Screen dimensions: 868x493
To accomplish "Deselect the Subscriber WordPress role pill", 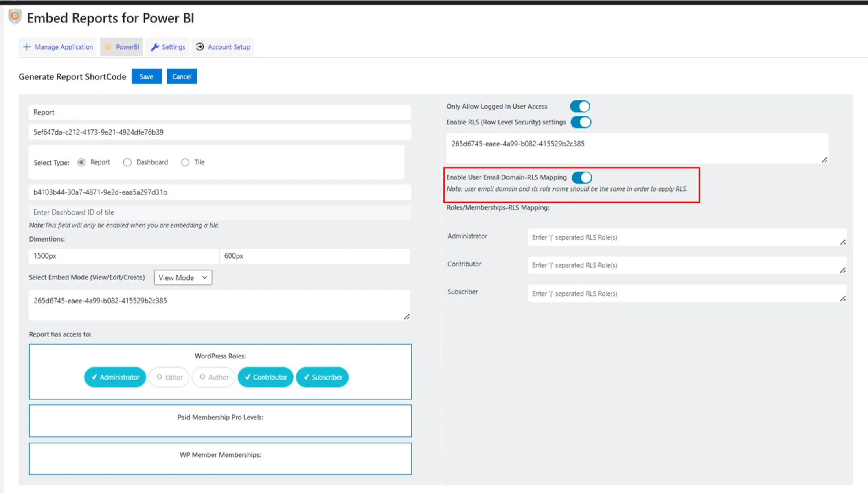I will (x=322, y=377).
